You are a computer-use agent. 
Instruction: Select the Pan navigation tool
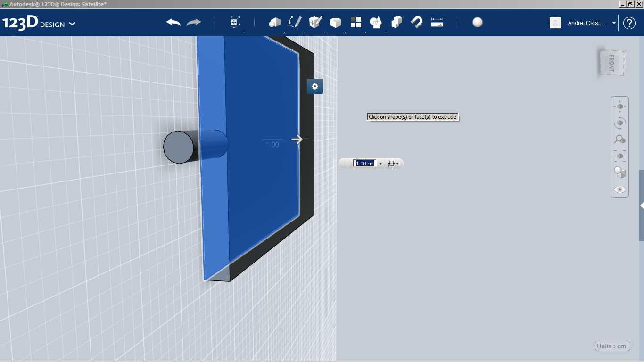pos(620,107)
